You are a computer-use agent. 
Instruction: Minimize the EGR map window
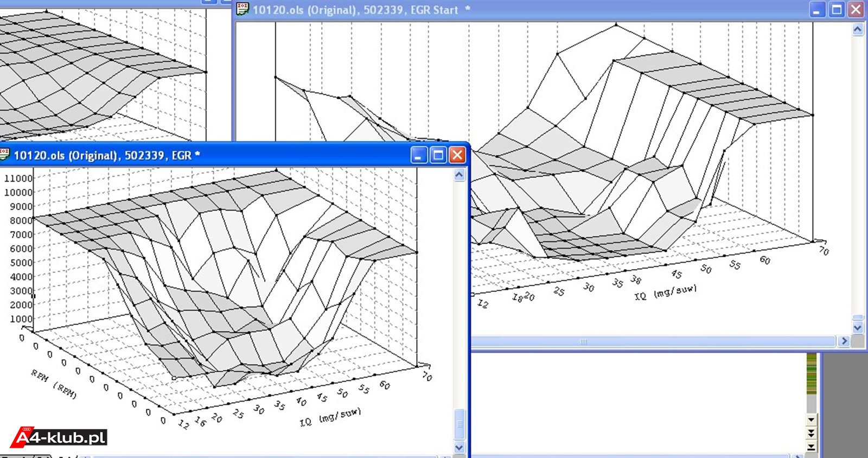tap(419, 155)
